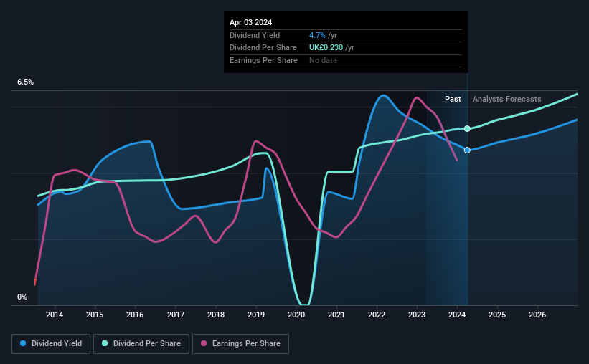The width and height of the screenshot is (589, 364).
Task: Click the pink dot in Earnings Per Share legend
Action: (204, 343)
